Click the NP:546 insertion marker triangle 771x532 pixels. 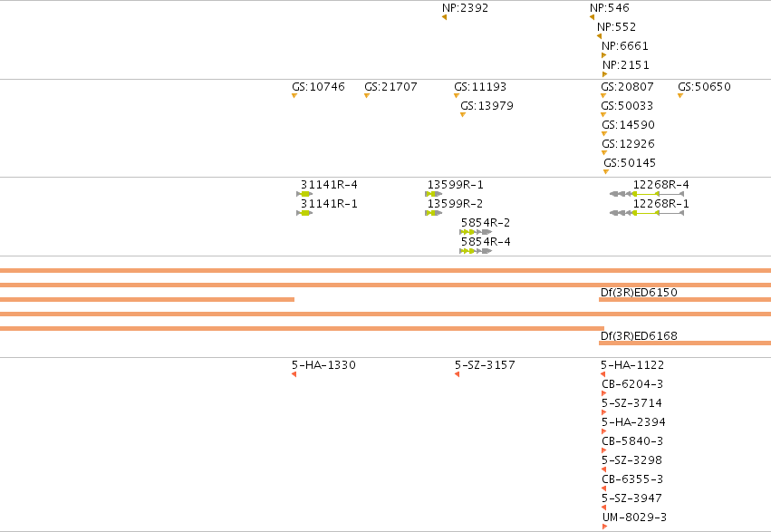coord(592,17)
